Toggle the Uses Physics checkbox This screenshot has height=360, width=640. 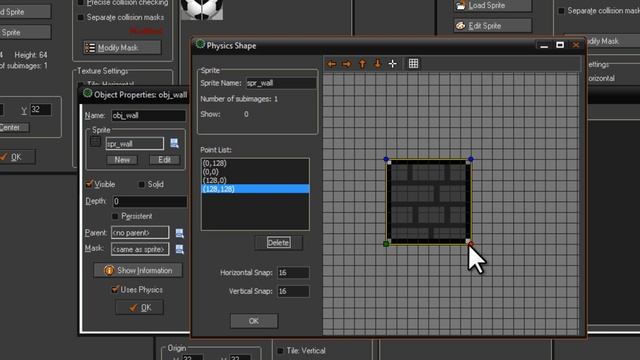pos(115,289)
